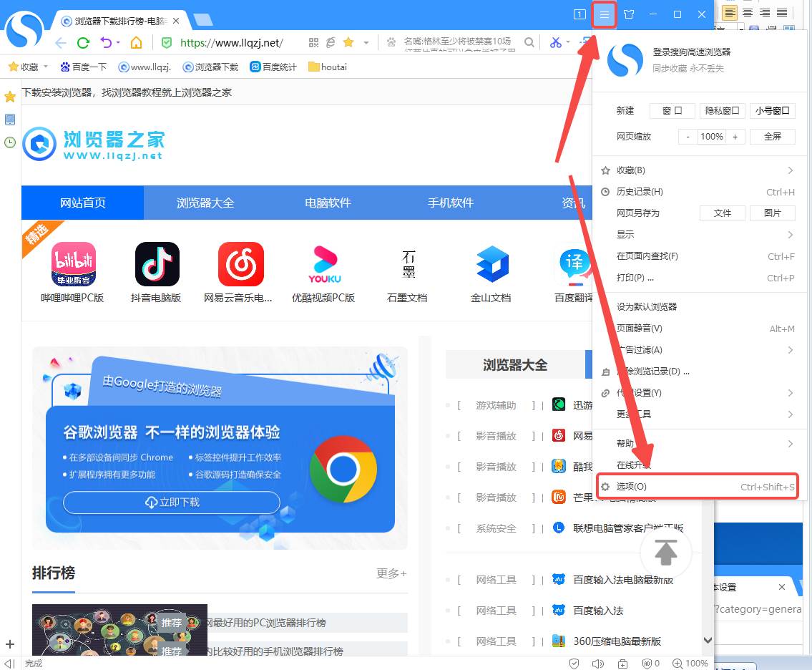Click 网站首页 navigation tab
The image size is (812, 670).
point(82,203)
